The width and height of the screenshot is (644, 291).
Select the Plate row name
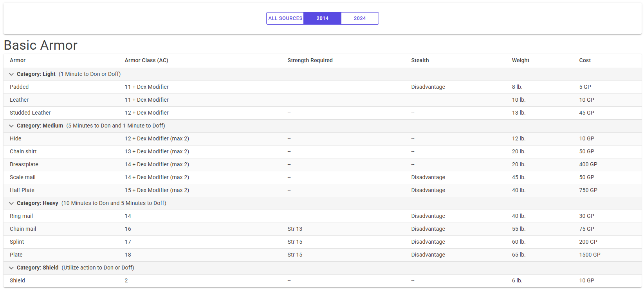pyautogui.click(x=16, y=255)
